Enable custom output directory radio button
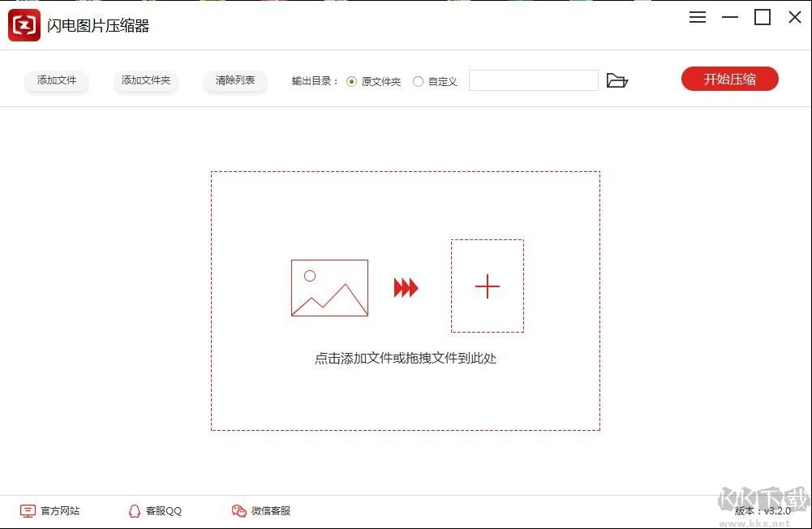The image size is (812, 529). 419,81
